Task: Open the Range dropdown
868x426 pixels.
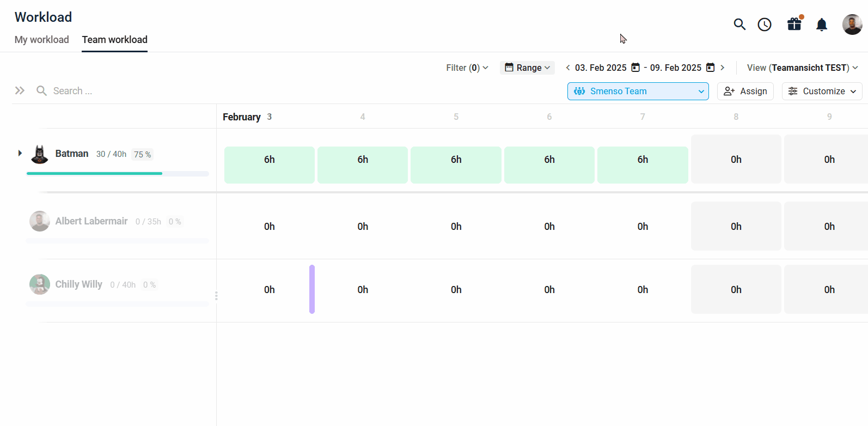Action: 527,68
